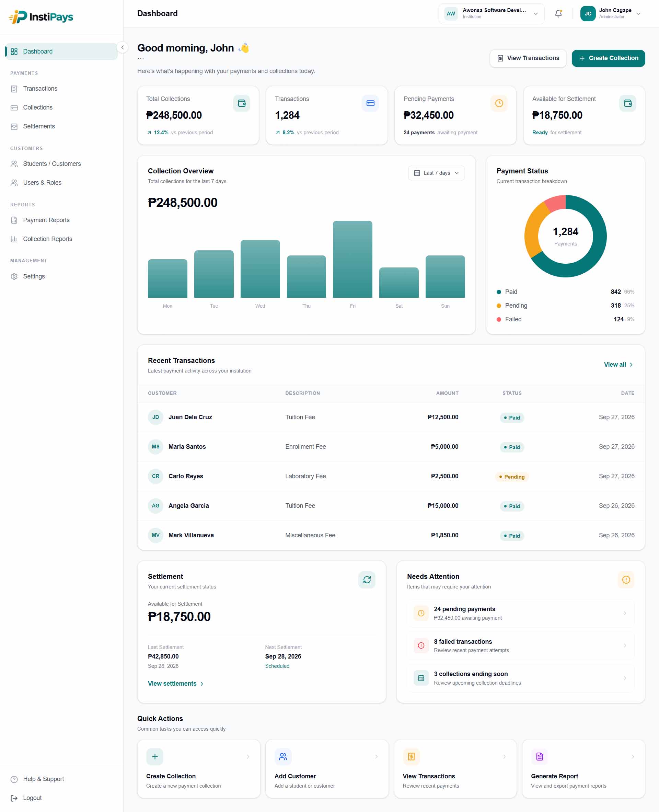
Task: Open Transactions in the sidebar
Action: (61, 89)
